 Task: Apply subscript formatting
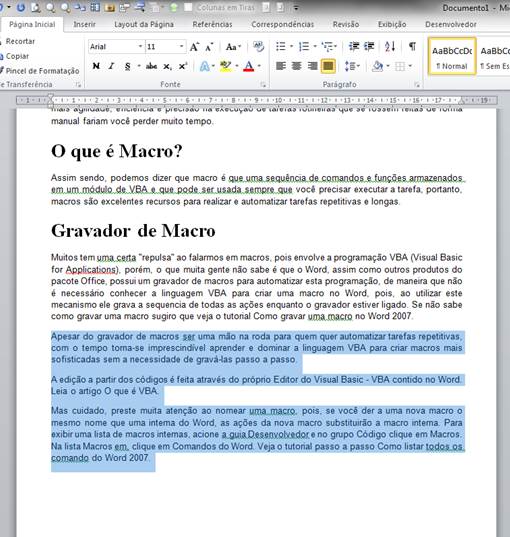[x=167, y=66]
